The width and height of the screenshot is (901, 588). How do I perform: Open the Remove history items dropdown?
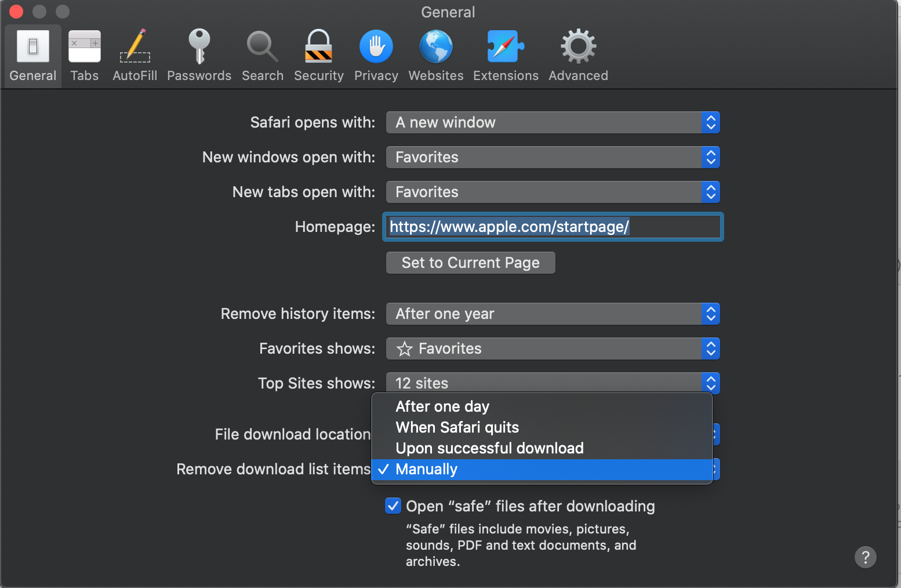coord(553,314)
